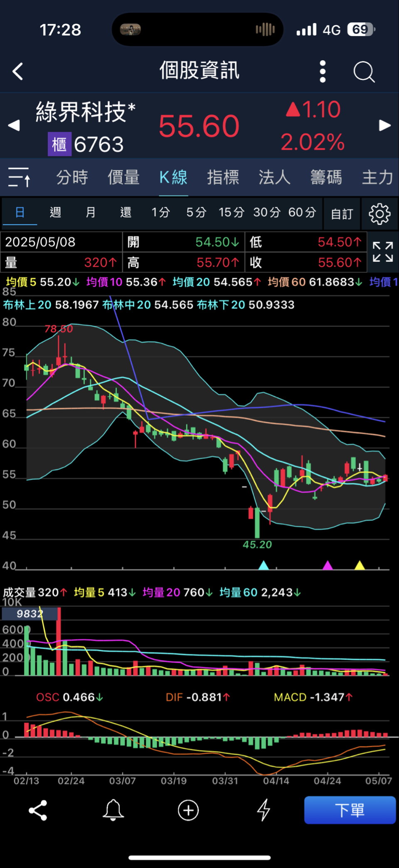Select the 日 daily period
The image size is (399, 868).
(20, 213)
